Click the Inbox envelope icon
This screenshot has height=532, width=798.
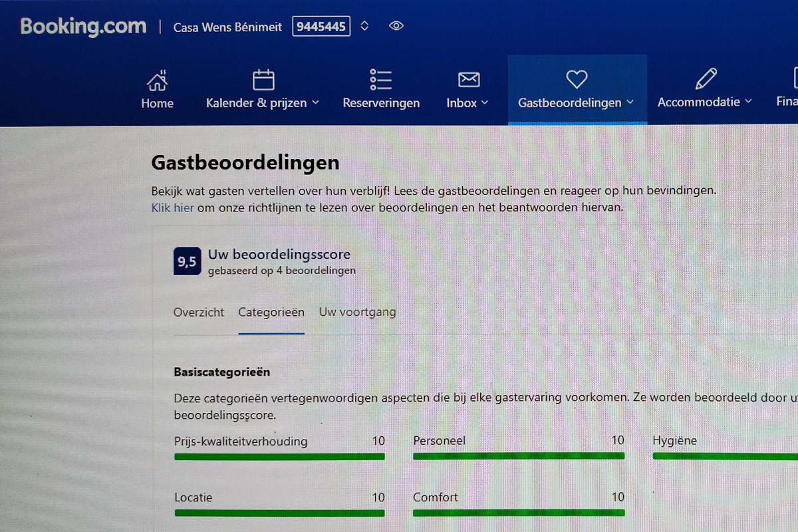click(x=469, y=80)
